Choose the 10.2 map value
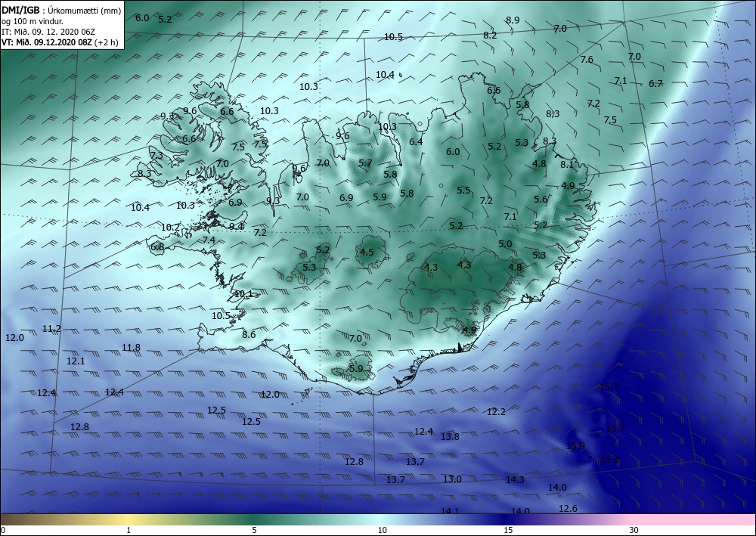Image resolution: width=756 pixels, height=536 pixels. click(x=170, y=227)
